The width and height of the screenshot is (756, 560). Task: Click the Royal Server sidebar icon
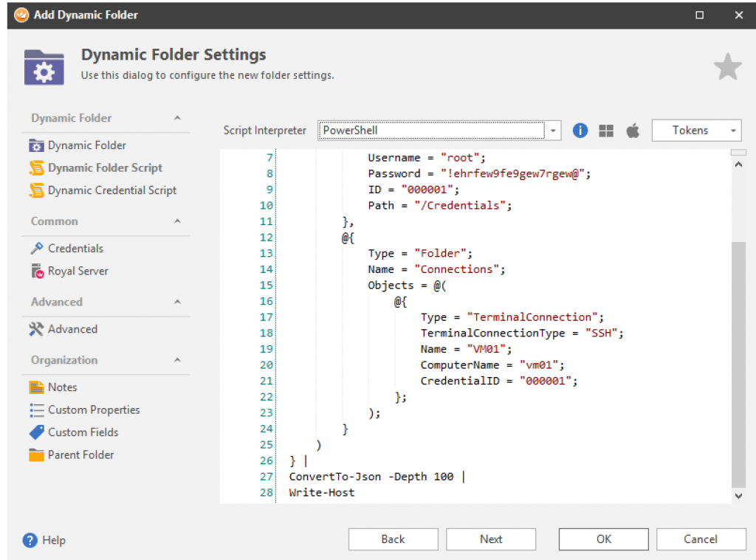37,272
